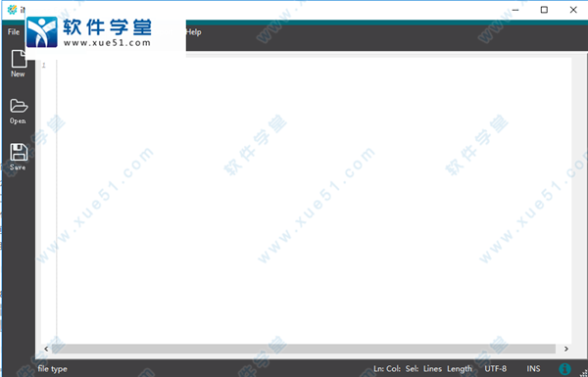
Task: Maximize the application window
Action: 544,10
